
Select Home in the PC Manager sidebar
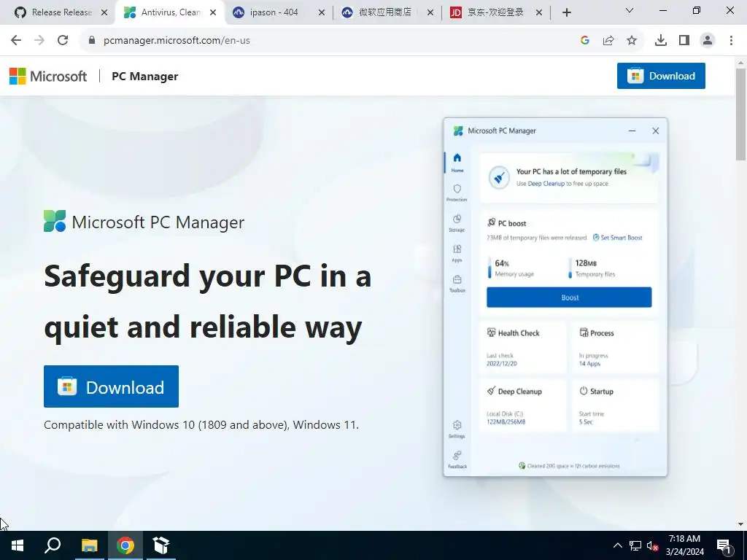(457, 163)
